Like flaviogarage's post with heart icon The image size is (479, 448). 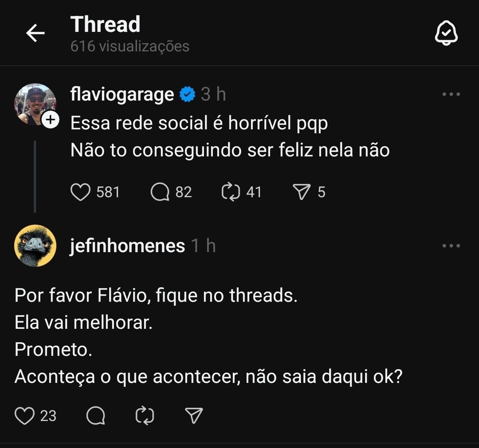[x=80, y=192]
